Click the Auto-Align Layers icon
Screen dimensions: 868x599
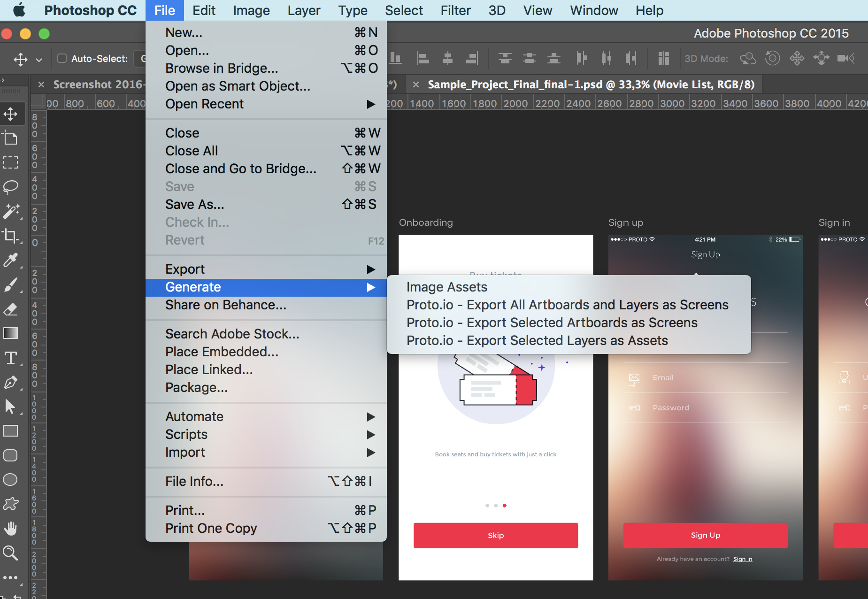(x=663, y=58)
